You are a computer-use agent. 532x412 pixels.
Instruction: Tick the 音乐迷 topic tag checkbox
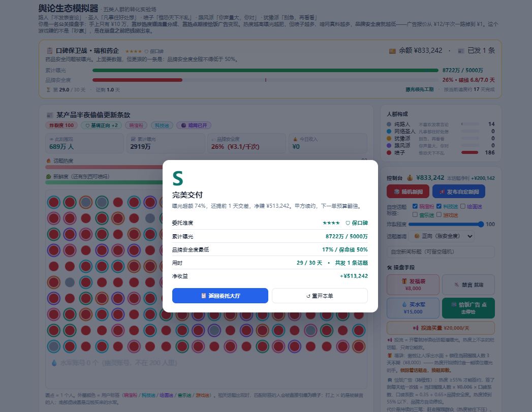415,215
